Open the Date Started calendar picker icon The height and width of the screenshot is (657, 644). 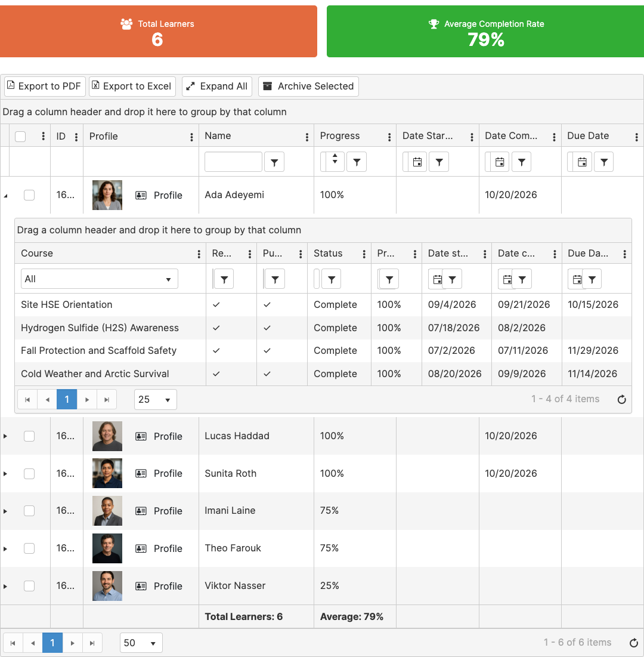417,162
